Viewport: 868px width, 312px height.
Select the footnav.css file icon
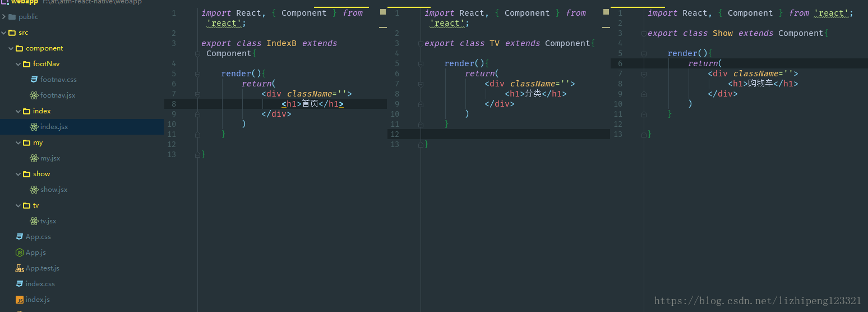click(34, 80)
